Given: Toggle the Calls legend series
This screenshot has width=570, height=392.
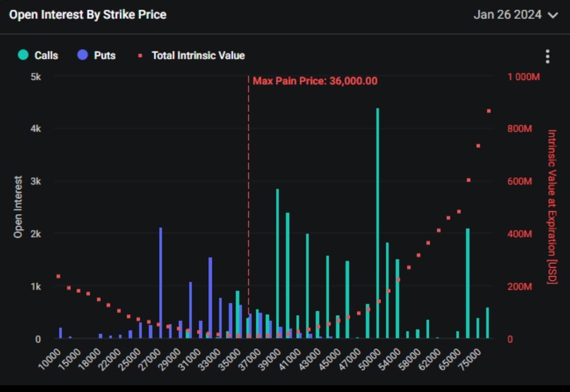Looking at the screenshot, I should (x=46, y=55).
